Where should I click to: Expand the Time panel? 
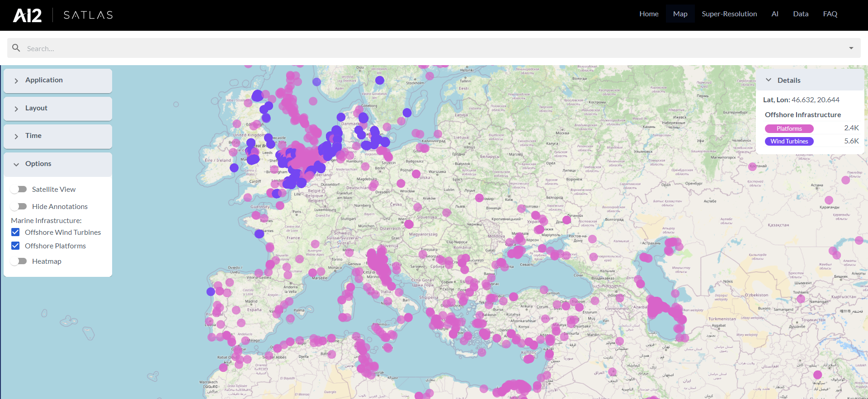(58, 136)
